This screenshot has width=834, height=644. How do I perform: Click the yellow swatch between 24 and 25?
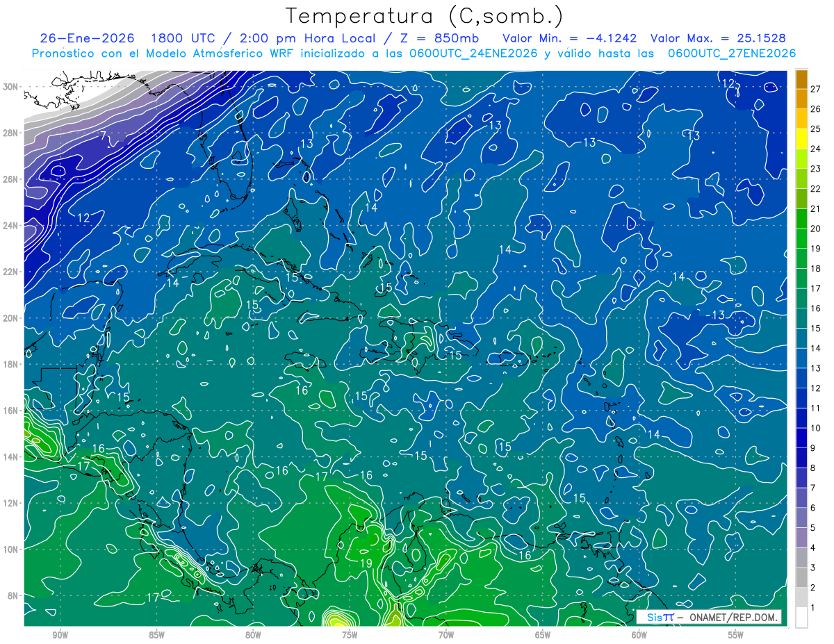tap(801, 138)
